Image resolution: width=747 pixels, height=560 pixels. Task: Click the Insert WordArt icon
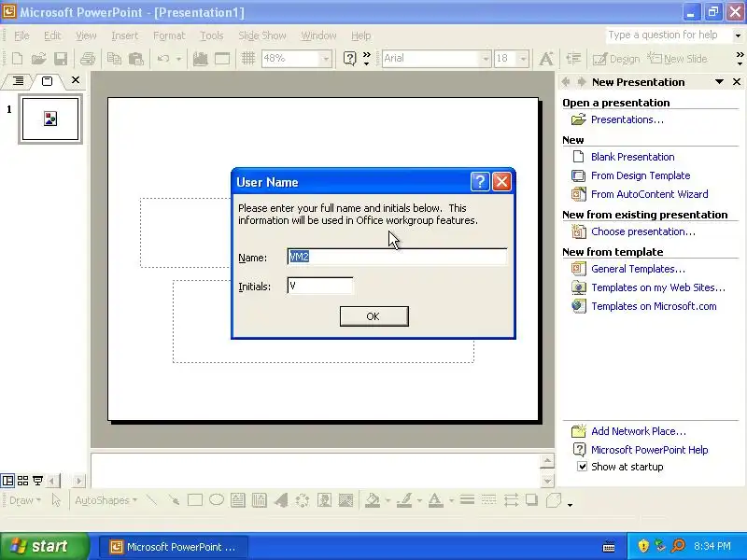(x=281, y=500)
